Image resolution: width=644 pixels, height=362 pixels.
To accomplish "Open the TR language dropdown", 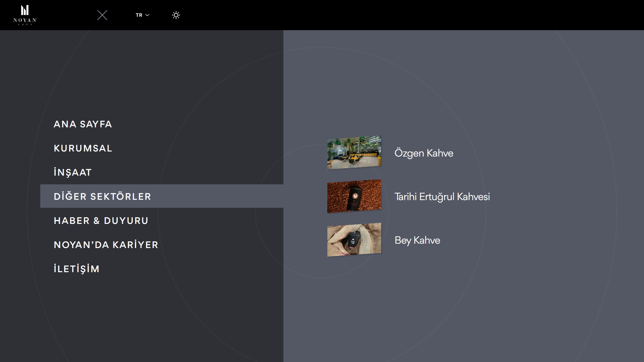I will [x=142, y=15].
